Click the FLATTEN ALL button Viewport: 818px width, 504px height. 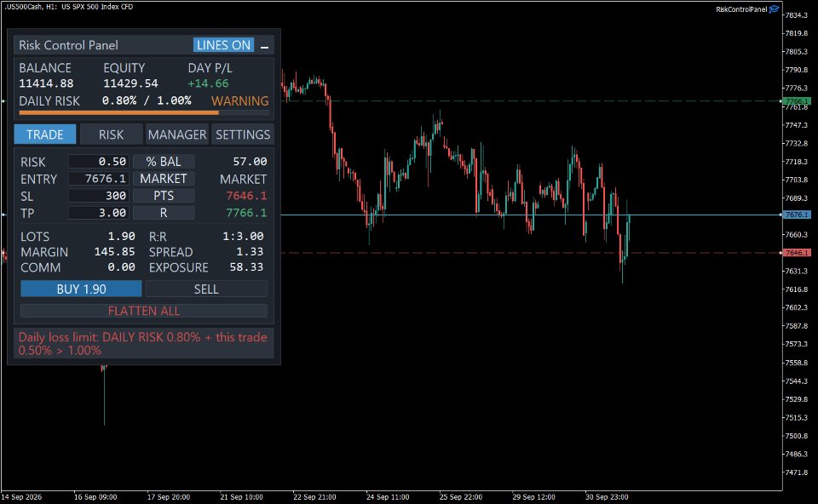pyautogui.click(x=144, y=311)
